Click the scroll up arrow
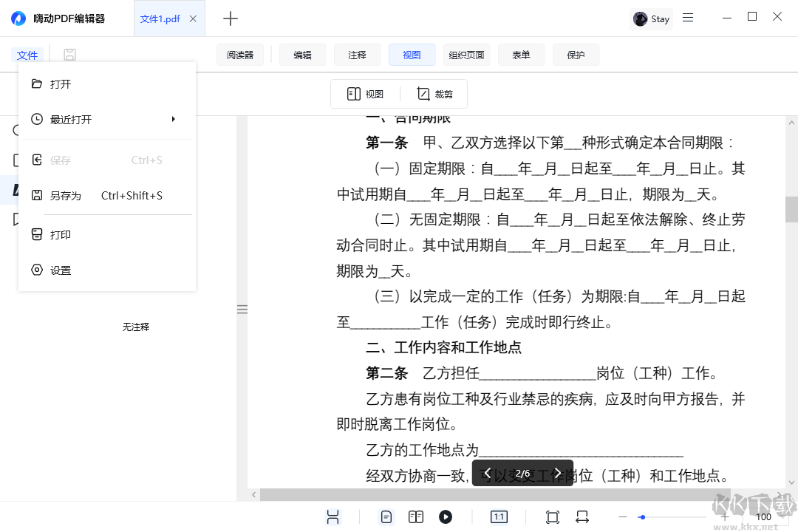The width and height of the screenshot is (798, 532). click(x=791, y=123)
